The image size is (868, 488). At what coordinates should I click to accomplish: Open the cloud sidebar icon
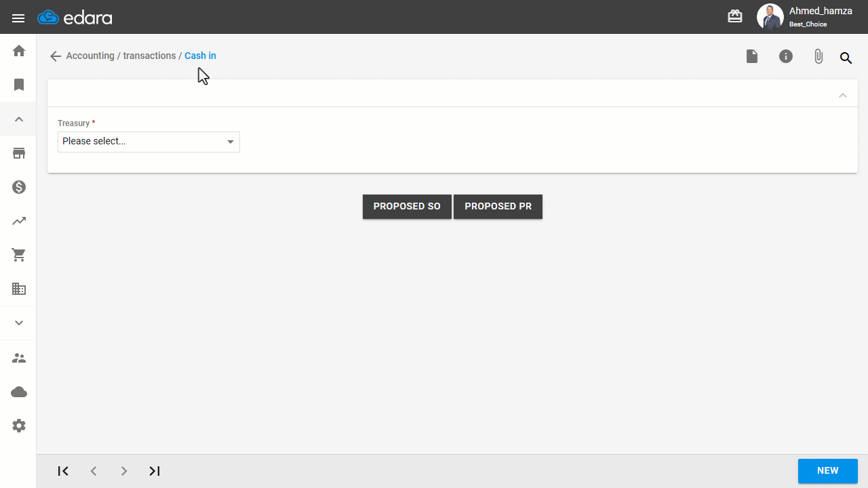tap(19, 392)
